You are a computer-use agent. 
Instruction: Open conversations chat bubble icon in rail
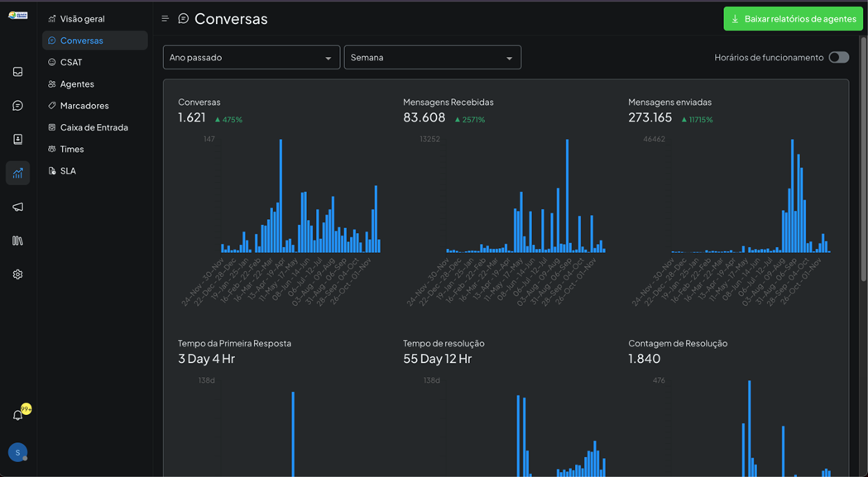coord(17,106)
